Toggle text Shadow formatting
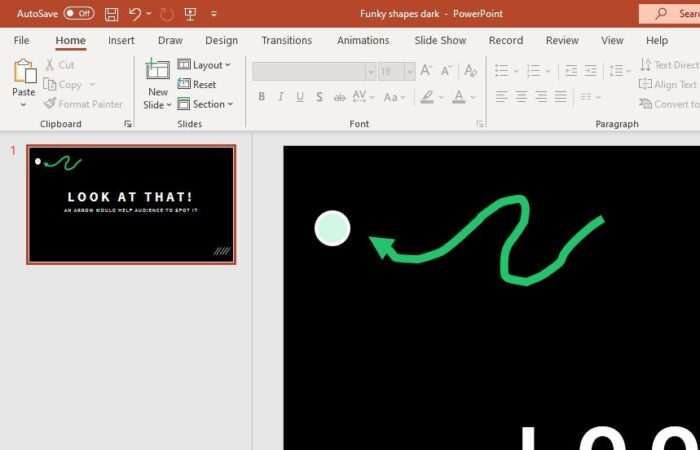Image resolution: width=700 pixels, height=450 pixels. (319, 96)
